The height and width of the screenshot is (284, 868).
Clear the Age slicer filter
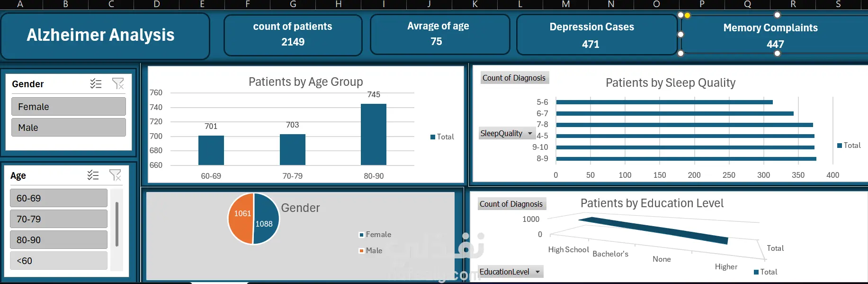point(115,175)
